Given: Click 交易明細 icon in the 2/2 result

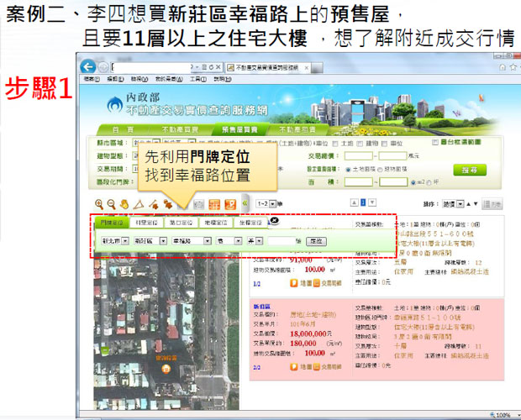Looking at the screenshot, I should pos(317,367).
